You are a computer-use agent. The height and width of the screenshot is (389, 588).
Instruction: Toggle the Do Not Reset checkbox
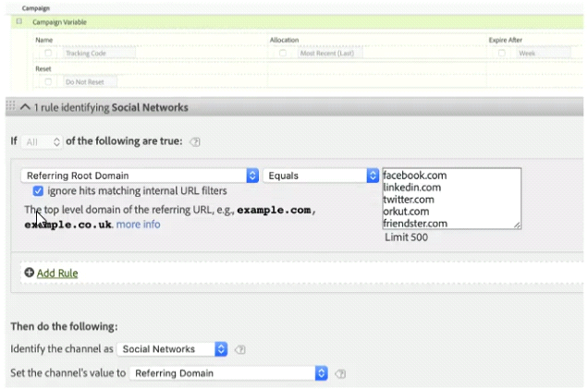[x=48, y=82]
